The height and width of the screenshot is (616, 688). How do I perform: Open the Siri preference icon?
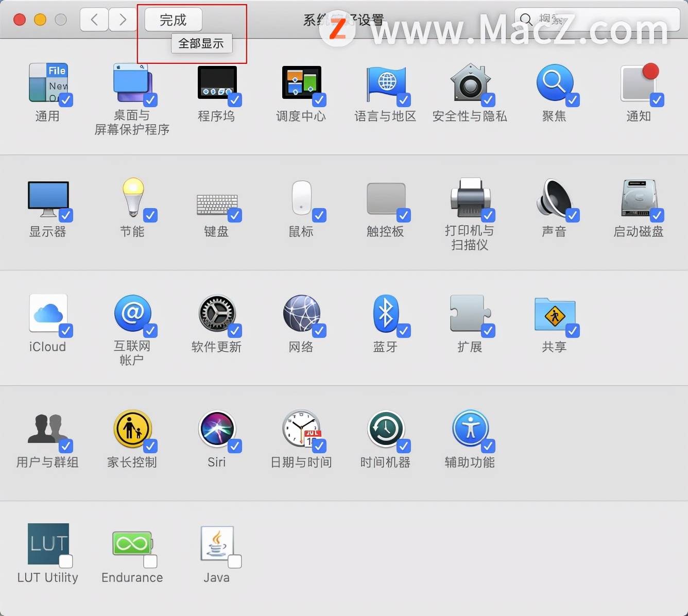[x=217, y=429]
